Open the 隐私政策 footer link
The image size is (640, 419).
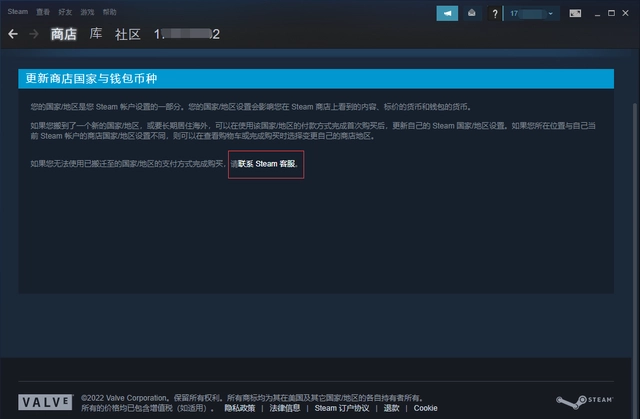239,408
